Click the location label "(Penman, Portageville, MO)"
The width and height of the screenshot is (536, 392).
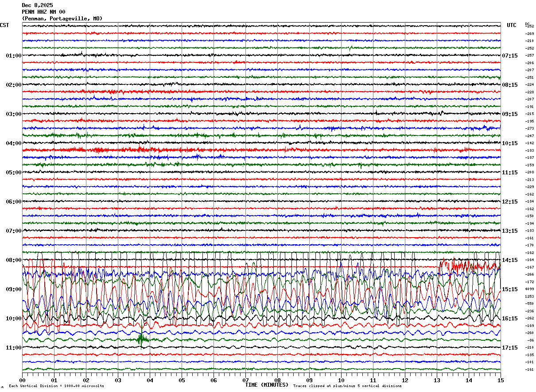pyautogui.click(x=62, y=19)
